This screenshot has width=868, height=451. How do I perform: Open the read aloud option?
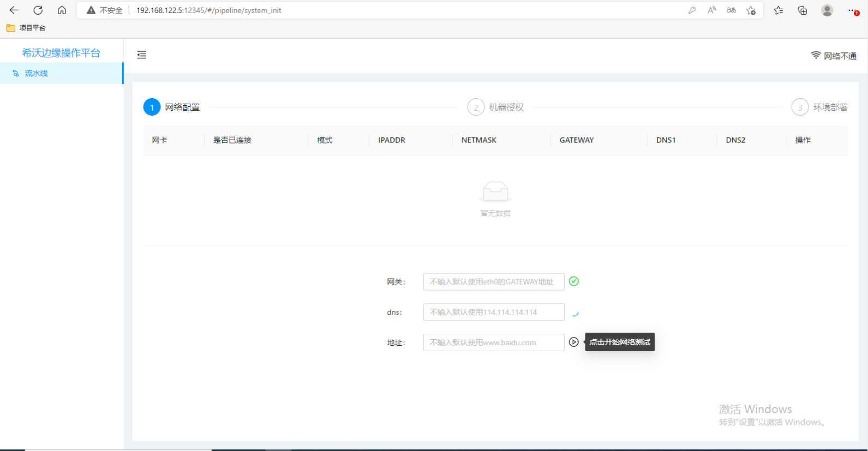[711, 10]
